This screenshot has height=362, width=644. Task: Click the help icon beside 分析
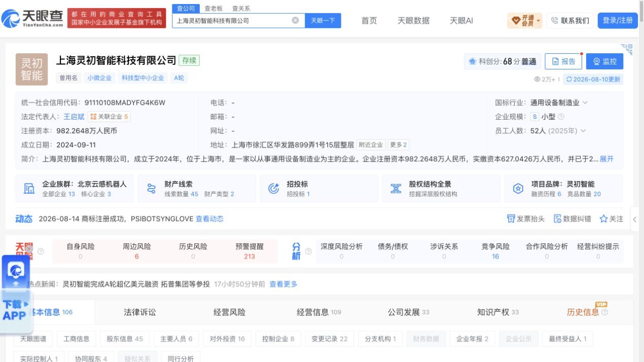click(x=308, y=251)
